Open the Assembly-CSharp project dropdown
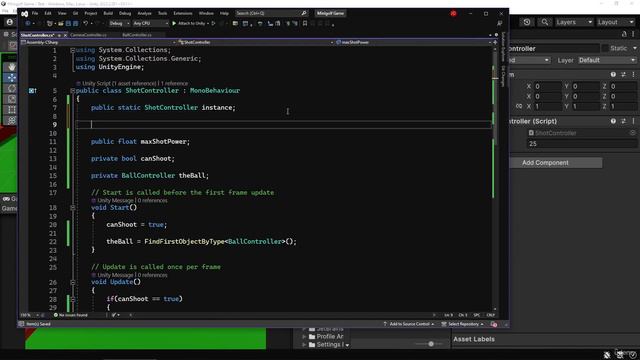The image size is (640, 360). (98, 42)
